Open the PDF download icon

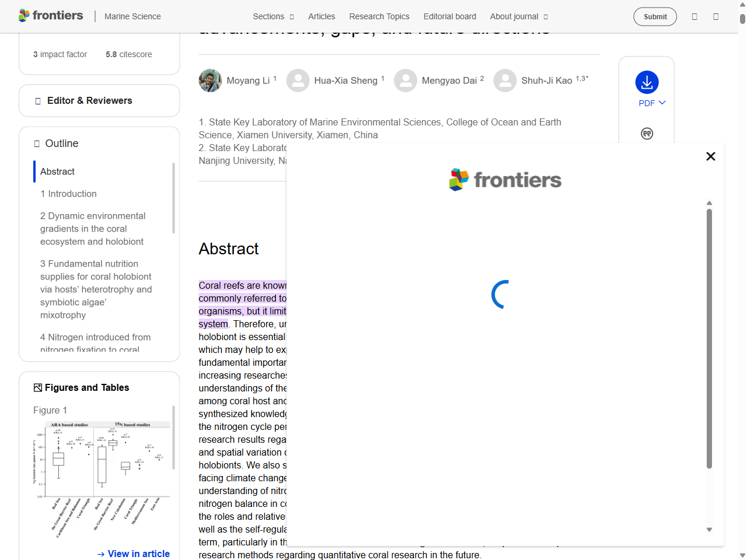coord(646,82)
